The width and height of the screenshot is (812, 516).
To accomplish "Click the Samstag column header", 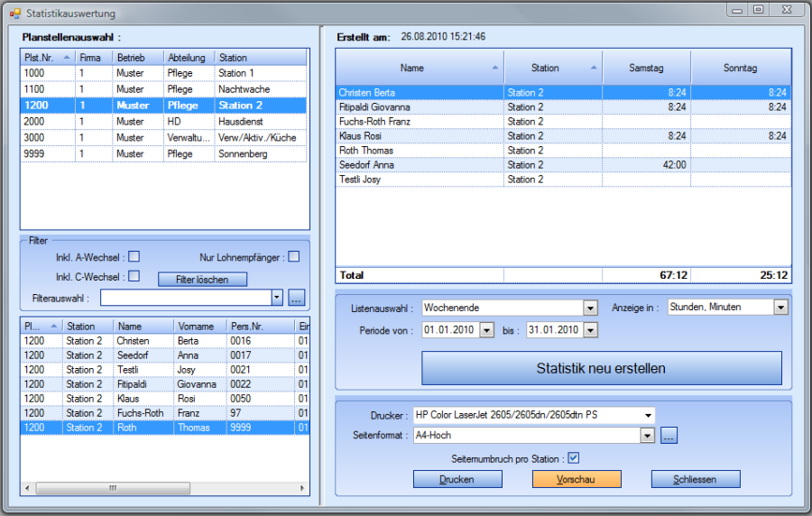I will click(646, 68).
